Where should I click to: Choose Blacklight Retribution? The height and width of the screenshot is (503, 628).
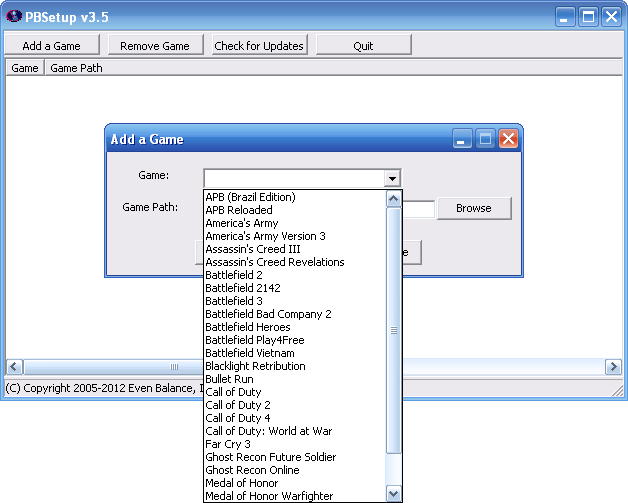pos(295,366)
